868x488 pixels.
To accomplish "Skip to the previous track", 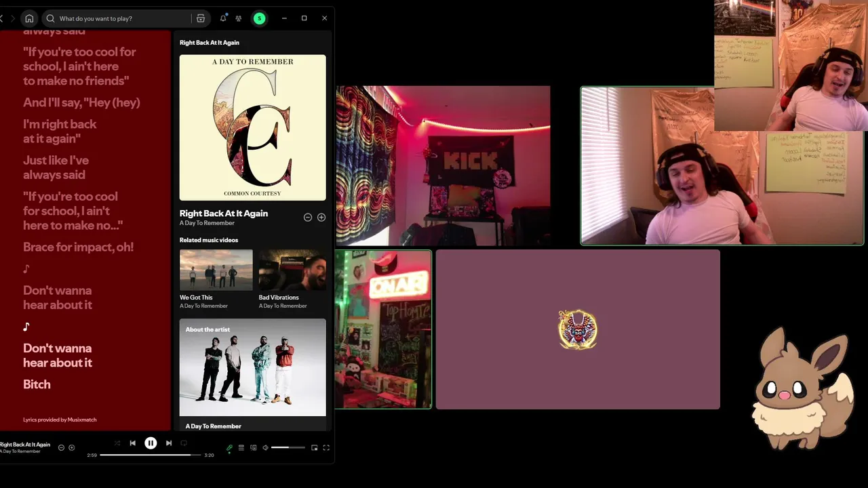I will [133, 443].
